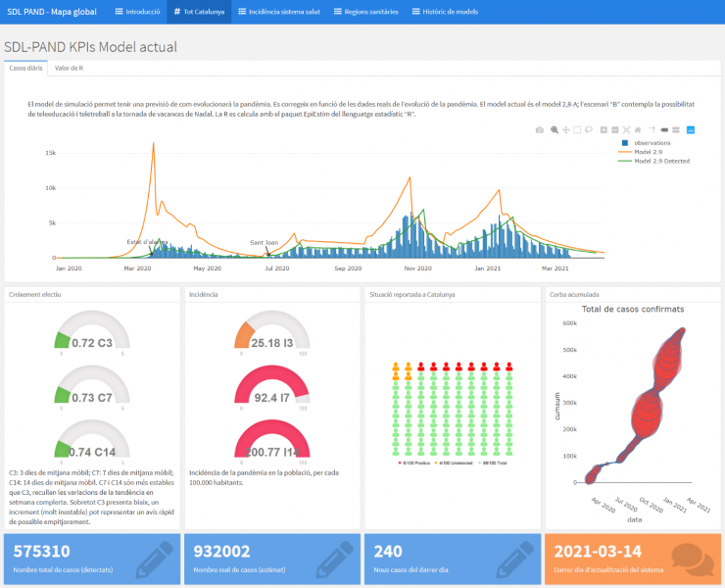Click the Zoom Out minus icon

tap(615, 129)
